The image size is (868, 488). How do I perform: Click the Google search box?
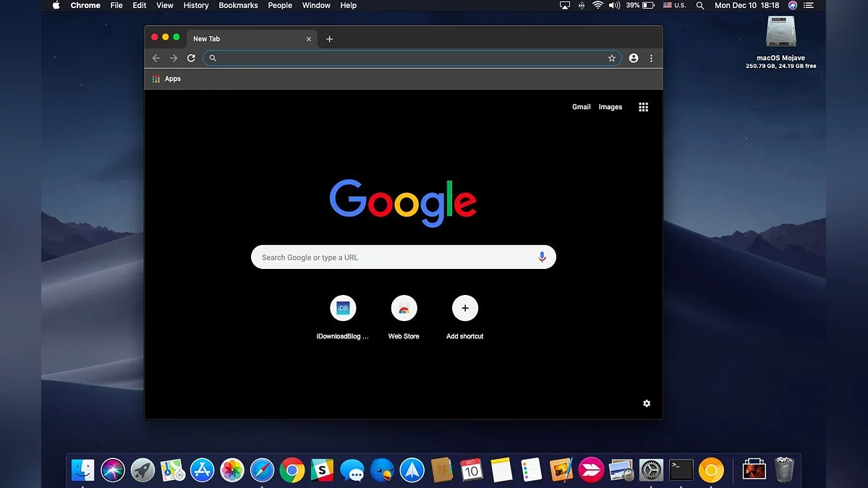coord(394,257)
